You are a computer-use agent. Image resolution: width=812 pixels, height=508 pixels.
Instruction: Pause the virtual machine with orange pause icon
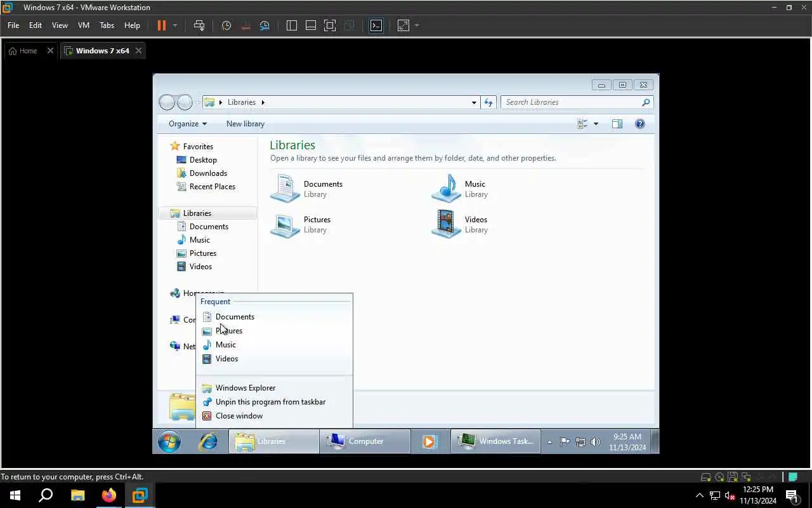coord(161,25)
